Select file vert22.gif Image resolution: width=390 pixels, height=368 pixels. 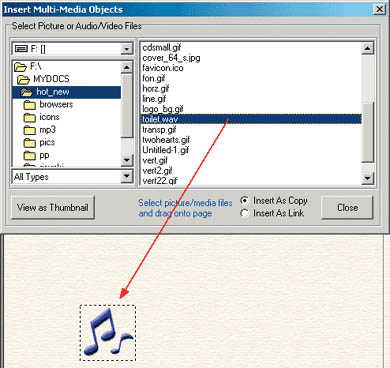[159, 181]
